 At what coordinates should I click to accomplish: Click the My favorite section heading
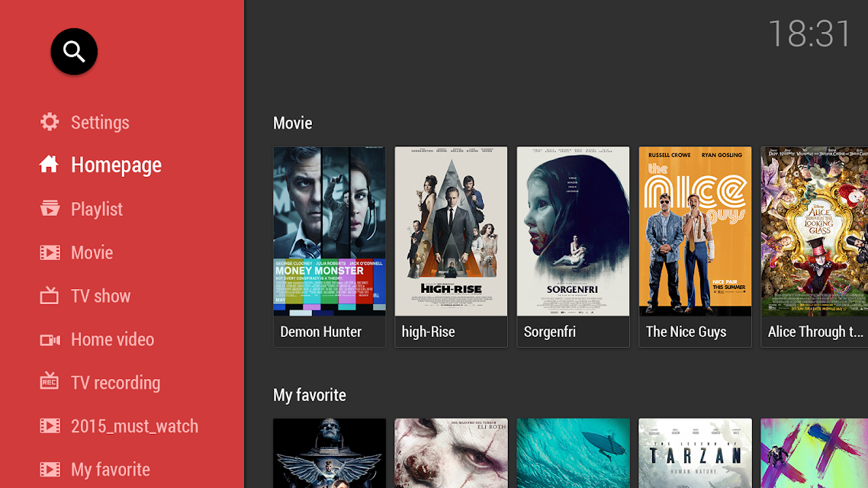pos(310,395)
